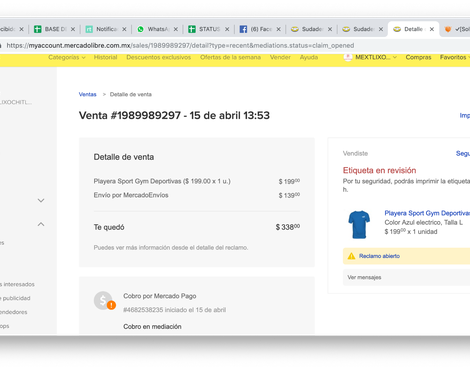Open the Categorías dropdown menu
Image resolution: width=470 pixels, height=370 pixels.
[x=67, y=57]
